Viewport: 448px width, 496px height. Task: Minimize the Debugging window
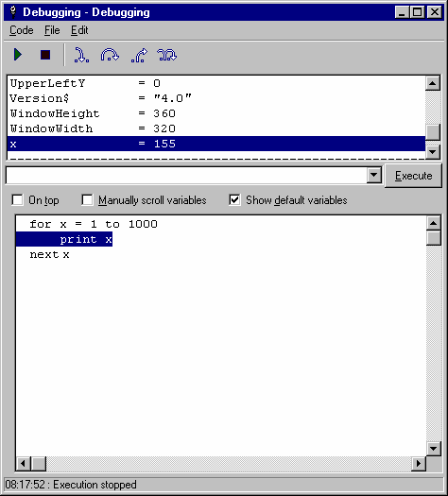[x=402, y=12]
